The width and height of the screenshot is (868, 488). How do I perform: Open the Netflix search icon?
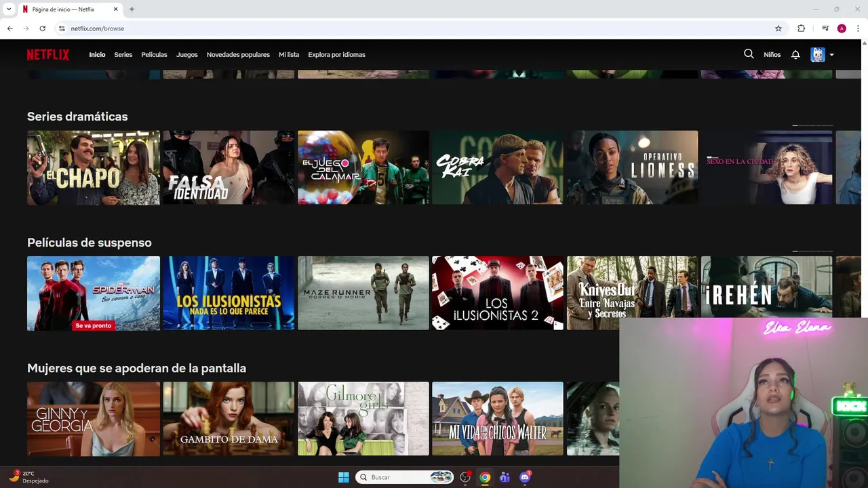point(749,54)
